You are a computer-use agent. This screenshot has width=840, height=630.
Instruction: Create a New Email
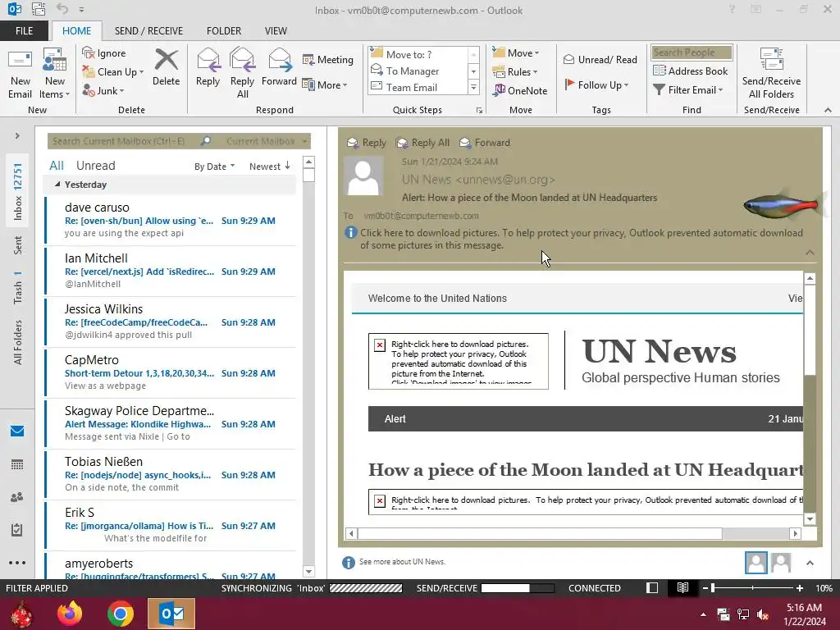(x=21, y=73)
